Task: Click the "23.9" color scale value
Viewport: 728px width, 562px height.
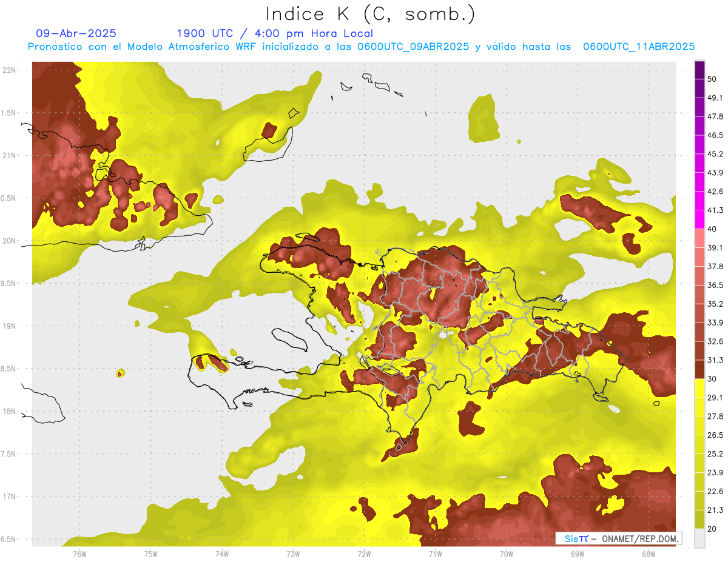Action: click(x=715, y=472)
